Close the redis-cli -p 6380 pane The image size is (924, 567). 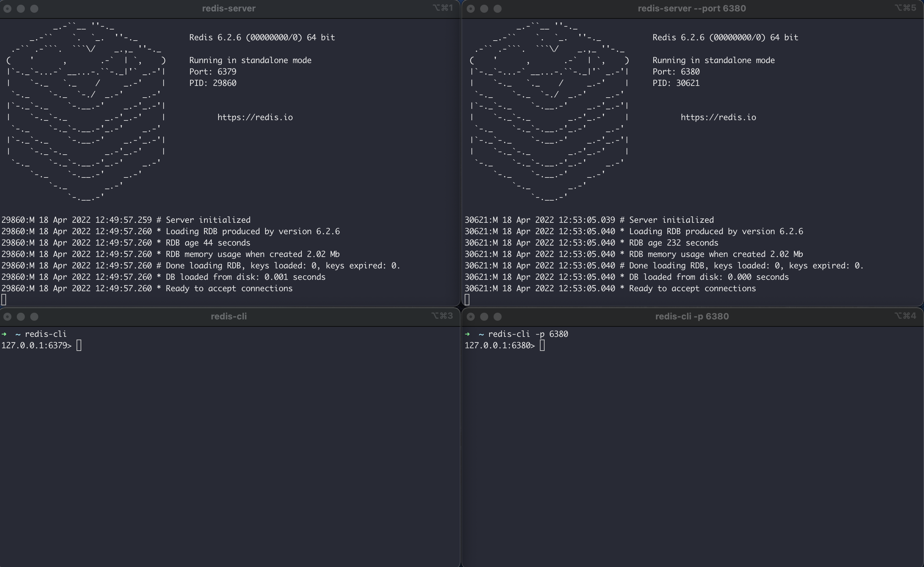pyautogui.click(x=471, y=317)
